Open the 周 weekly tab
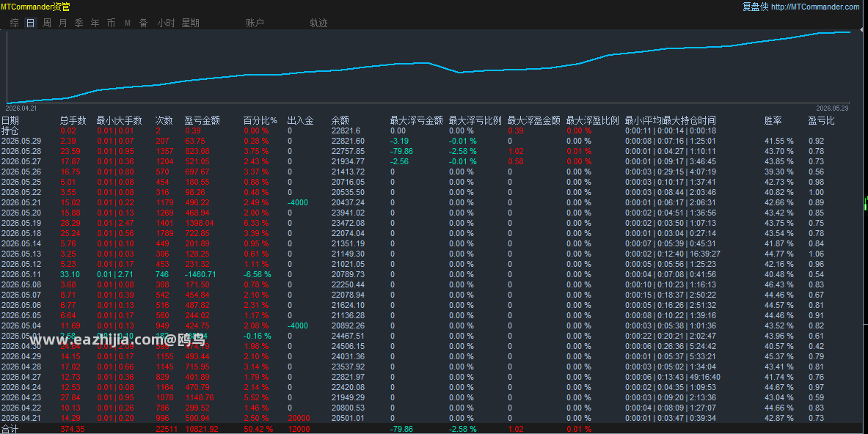868x434 pixels. 47,23
